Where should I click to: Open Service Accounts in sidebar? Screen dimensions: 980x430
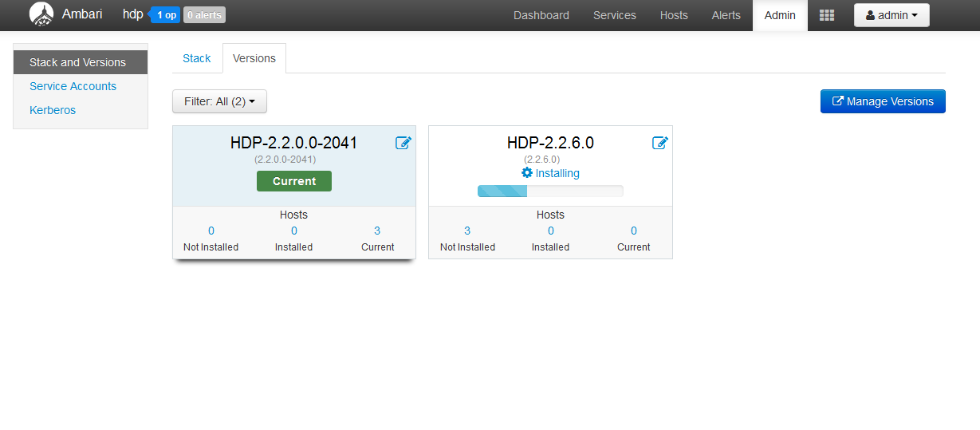(x=73, y=86)
